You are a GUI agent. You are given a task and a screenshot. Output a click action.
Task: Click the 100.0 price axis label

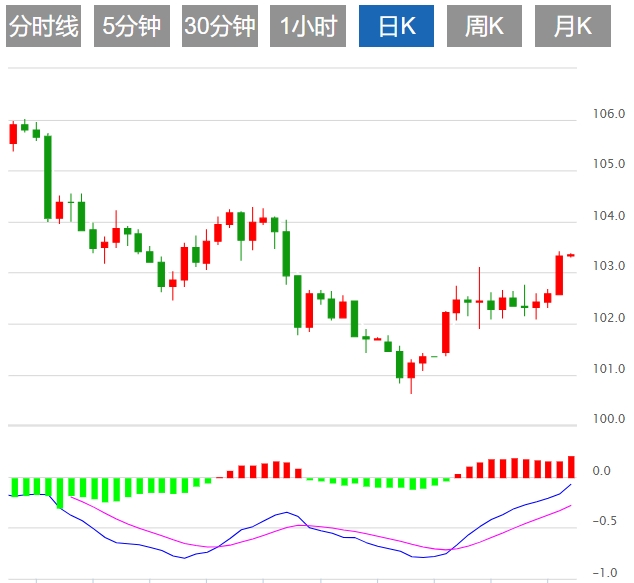pyautogui.click(x=609, y=418)
